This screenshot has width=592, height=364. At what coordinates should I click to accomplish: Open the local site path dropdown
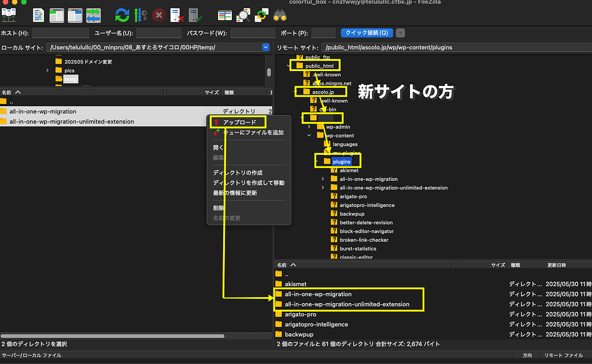point(265,47)
